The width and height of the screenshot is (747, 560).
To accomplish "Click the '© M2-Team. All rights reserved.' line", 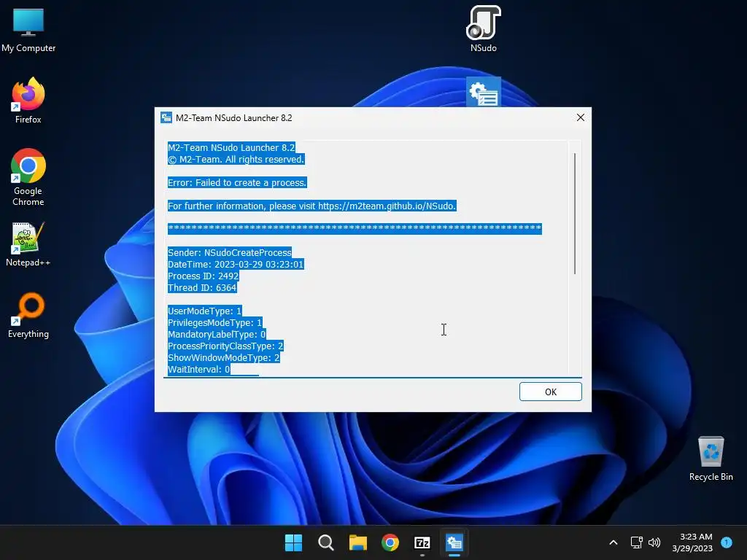I will pos(236,159).
